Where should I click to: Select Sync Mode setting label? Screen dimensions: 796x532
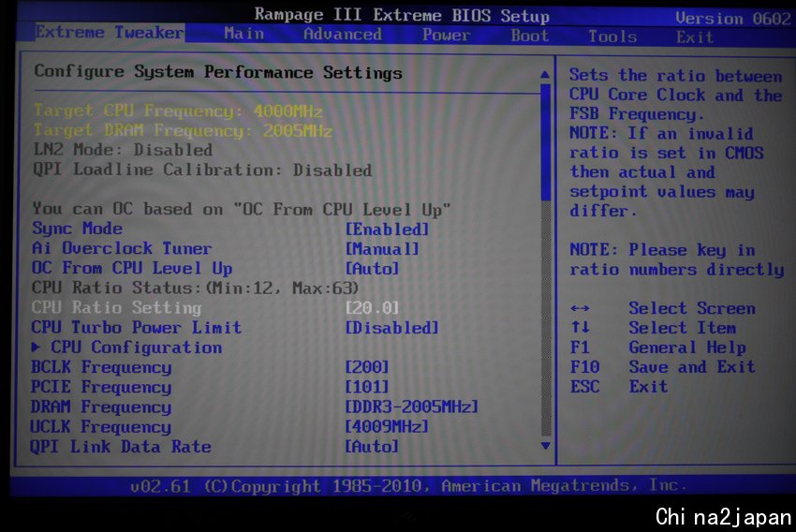pyautogui.click(x=77, y=229)
